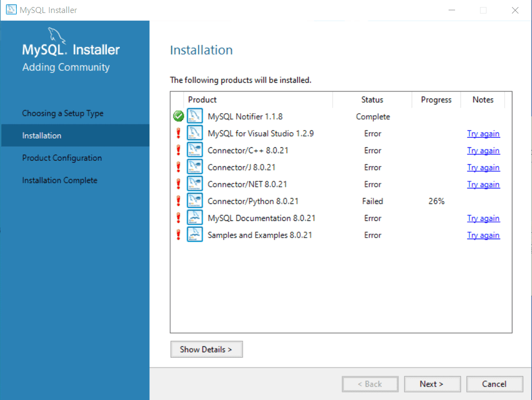Click the Connector/Python 8.0.21 product icon
Image resolution: width=532 pixels, height=400 pixels.
(x=194, y=201)
